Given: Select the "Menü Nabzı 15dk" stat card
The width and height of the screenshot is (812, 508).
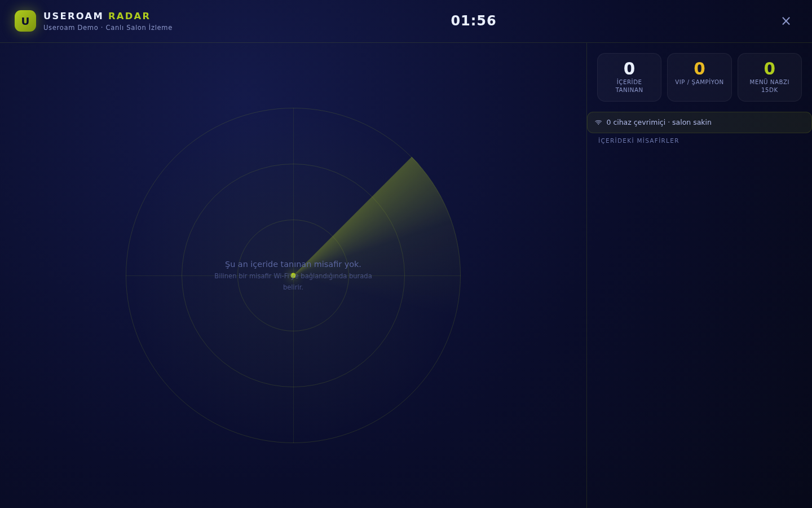Looking at the screenshot, I should (x=770, y=77).
